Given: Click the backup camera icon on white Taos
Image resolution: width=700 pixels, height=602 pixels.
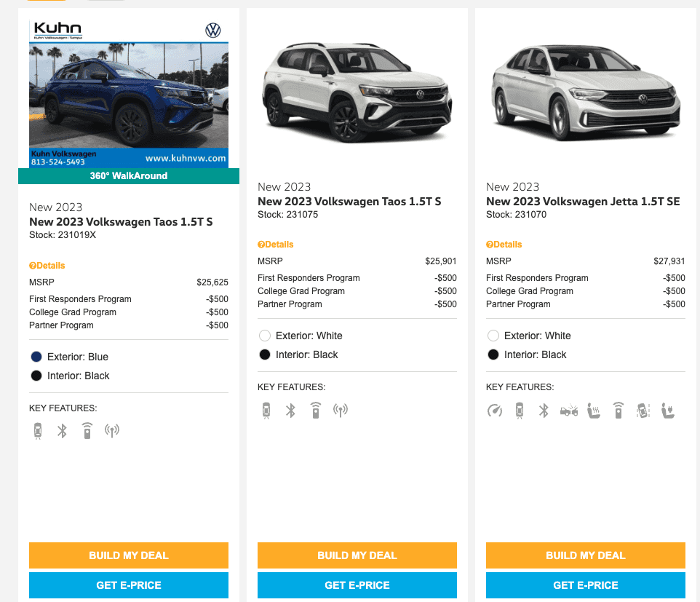Looking at the screenshot, I should 266,411.
